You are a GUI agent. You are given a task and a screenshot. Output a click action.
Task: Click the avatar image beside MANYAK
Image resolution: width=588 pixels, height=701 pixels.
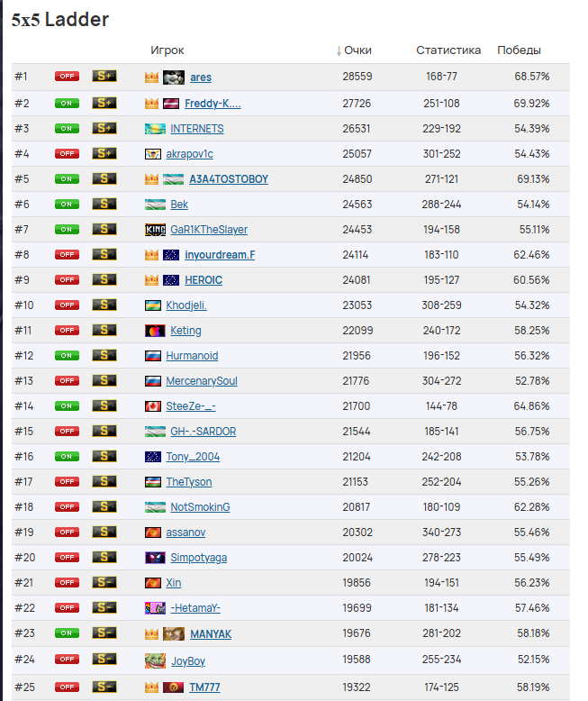pos(174,634)
